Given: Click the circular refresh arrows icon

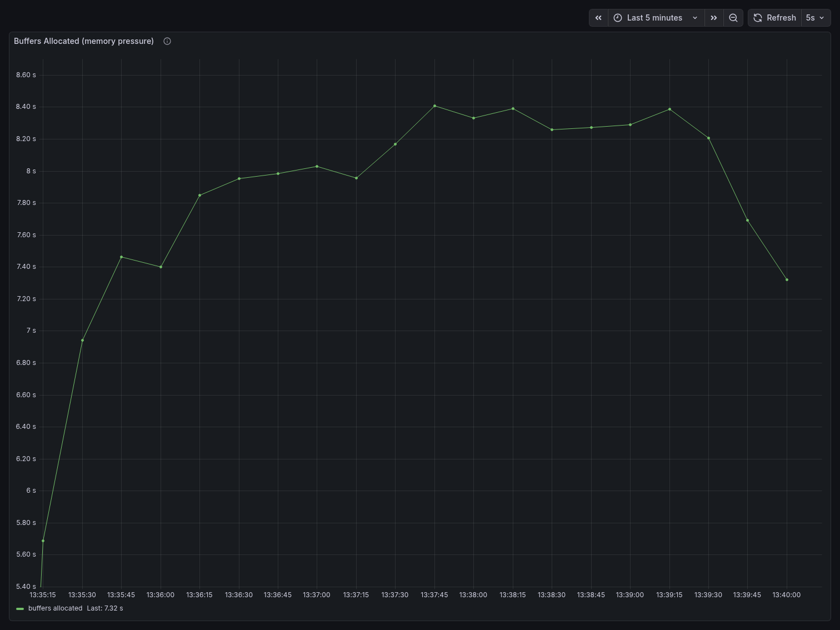Looking at the screenshot, I should coord(758,18).
